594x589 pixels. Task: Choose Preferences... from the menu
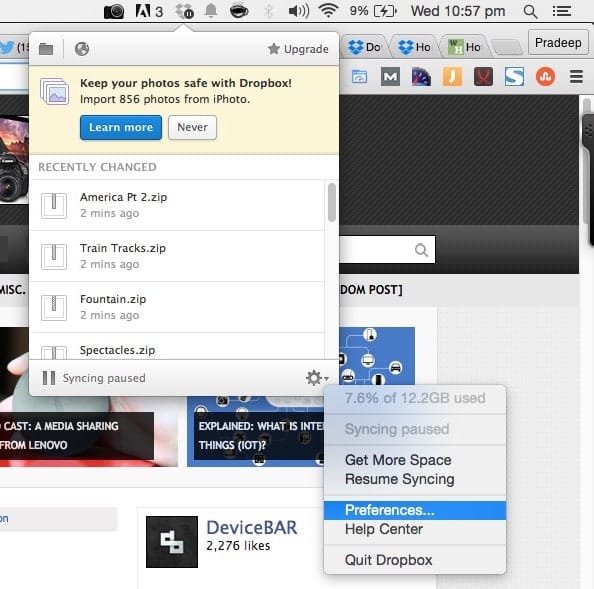pyautogui.click(x=415, y=510)
